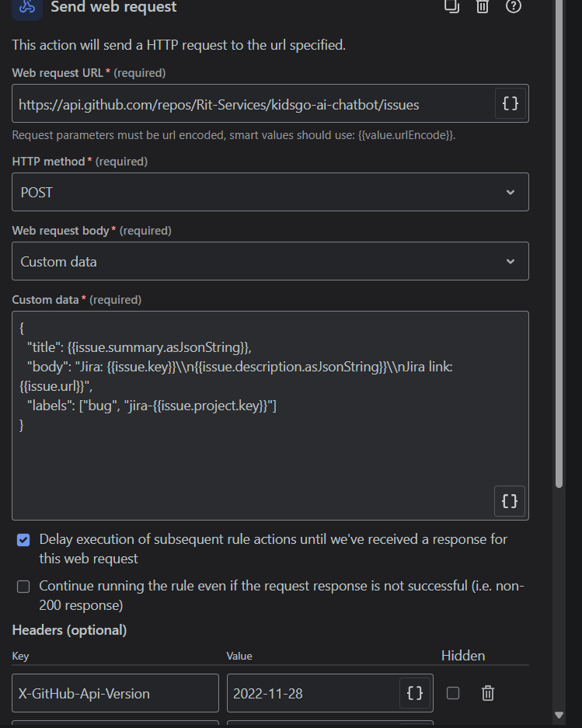Click the Value column label

click(239, 656)
